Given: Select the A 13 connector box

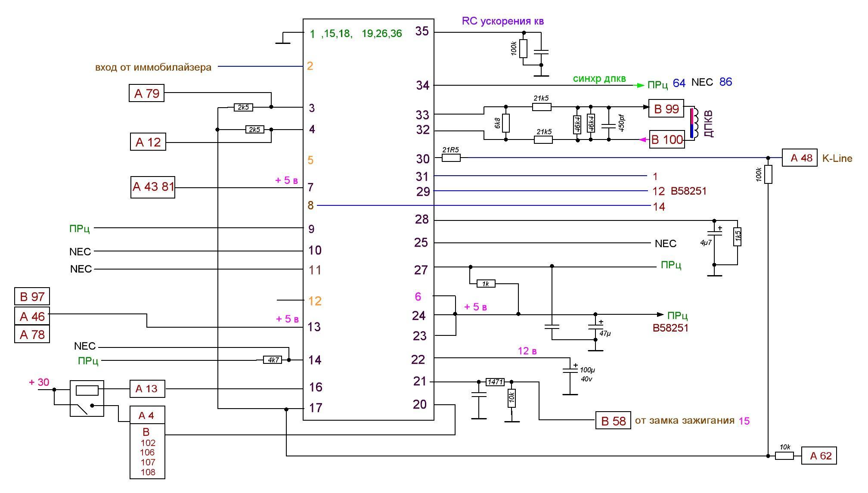Looking at the screenshot, I should (x=147, y=389).
